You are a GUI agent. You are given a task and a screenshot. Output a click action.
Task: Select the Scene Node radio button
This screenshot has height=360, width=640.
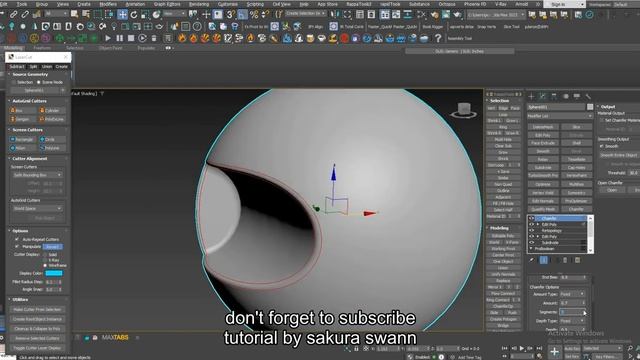coord(39,82)
